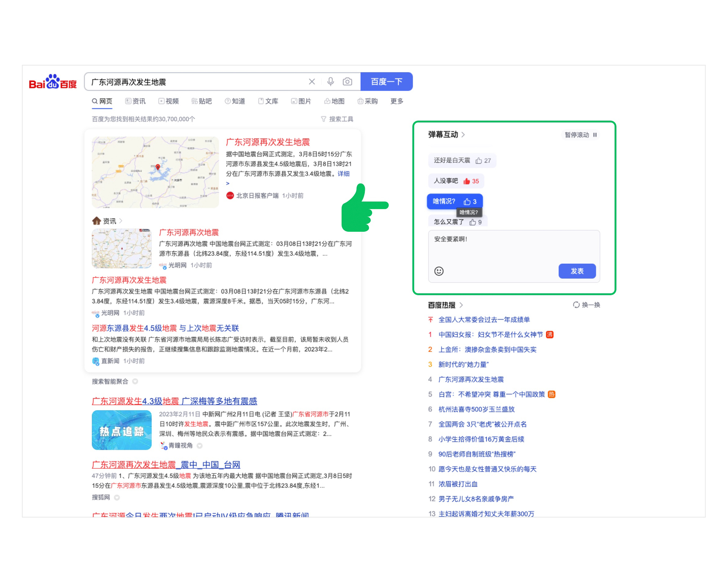Switch to the 图片 tab
The width and height of the screenshot is (728, 582).
(301, 101)
